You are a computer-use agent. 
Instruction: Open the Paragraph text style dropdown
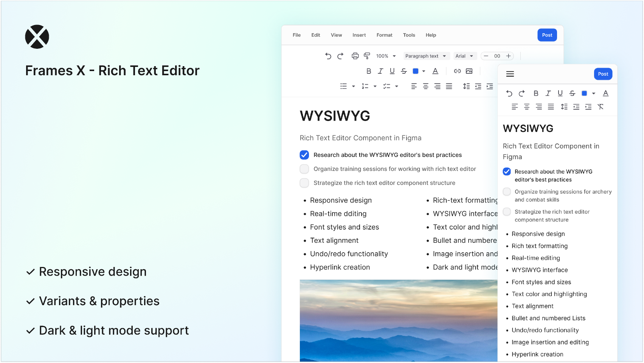[x=426, y=56]
